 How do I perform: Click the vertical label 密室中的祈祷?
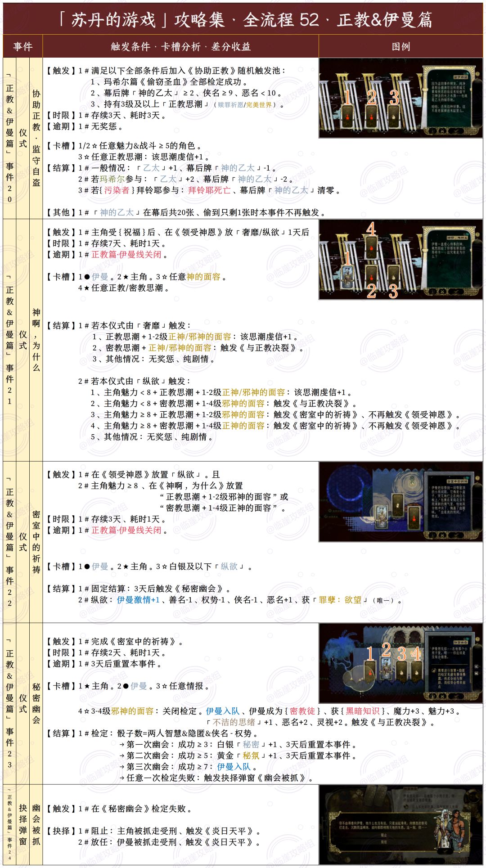pos(36,542)
